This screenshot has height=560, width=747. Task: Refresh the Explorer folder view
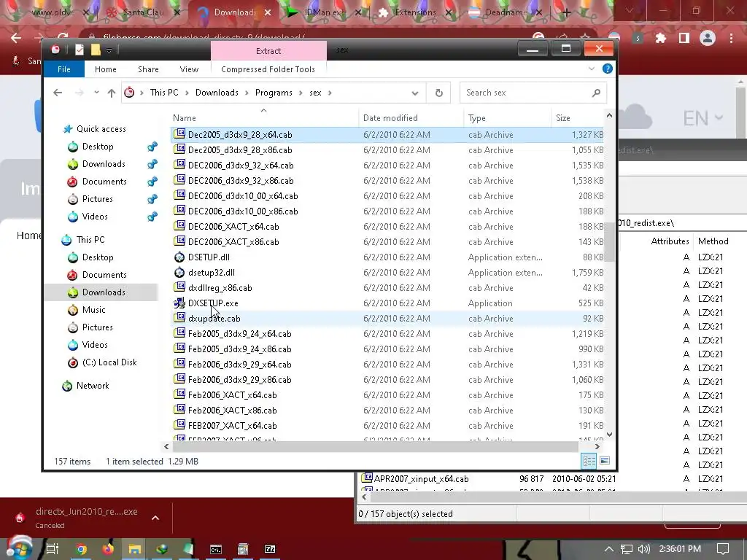(x=438, y=93)
